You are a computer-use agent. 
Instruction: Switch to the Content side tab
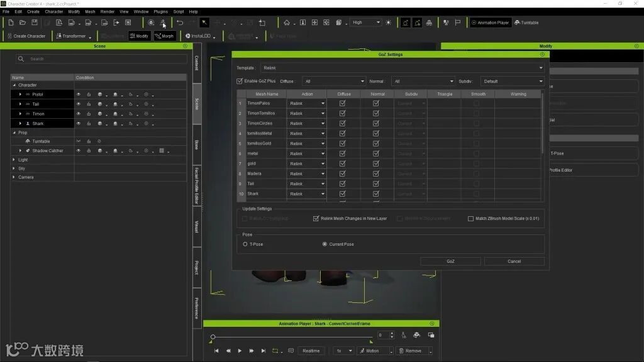[196, 63]
